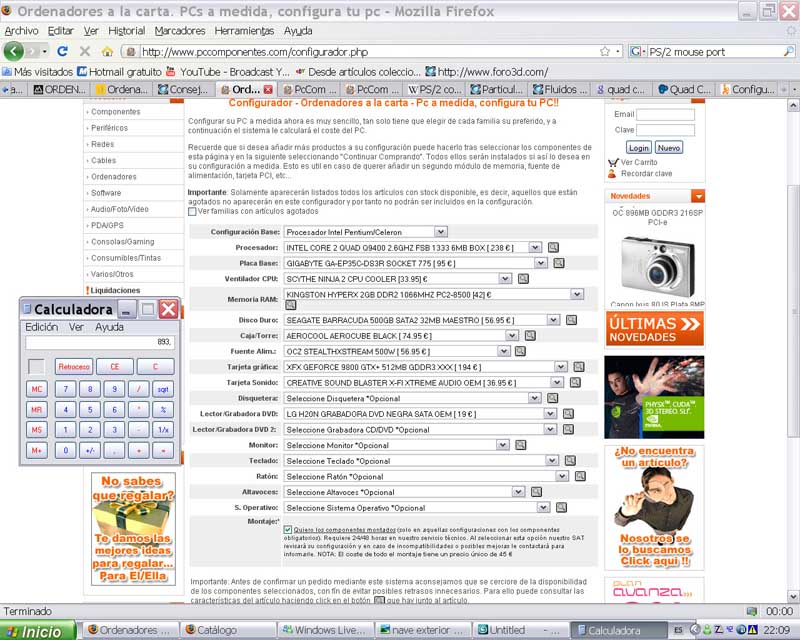Viewport: 800px width, 640px height.
Task: Click the CE button in Calculadora
Action: point(115,367)
